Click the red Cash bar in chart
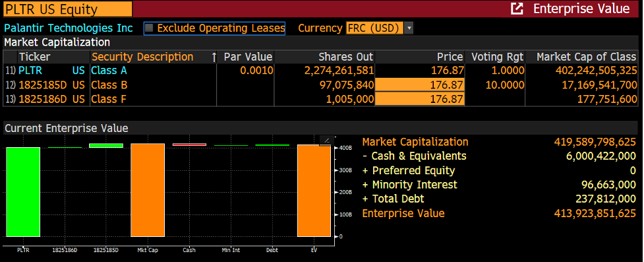Screen dimensions: 644x262 point(189,145)
